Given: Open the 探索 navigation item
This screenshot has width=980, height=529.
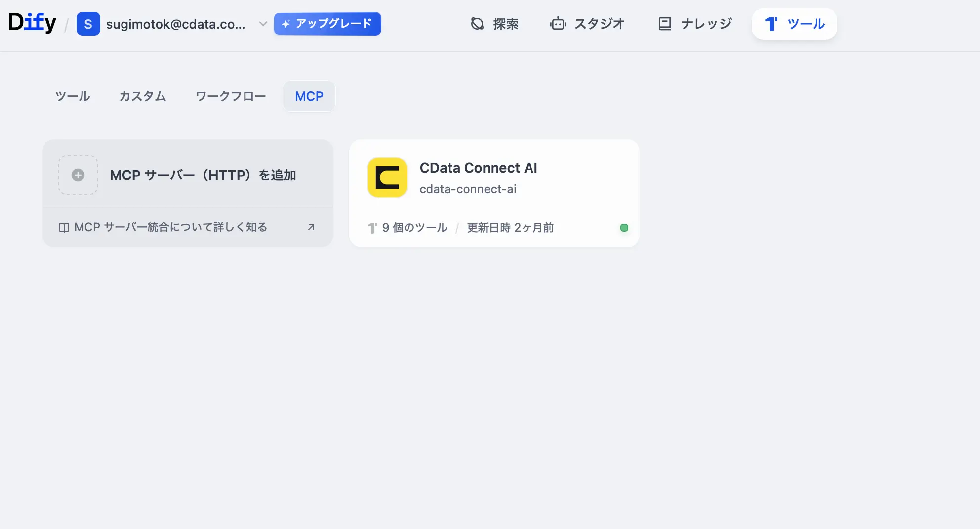Looking at the screenshot, I should pyautogui.click(x=494, y=24).
